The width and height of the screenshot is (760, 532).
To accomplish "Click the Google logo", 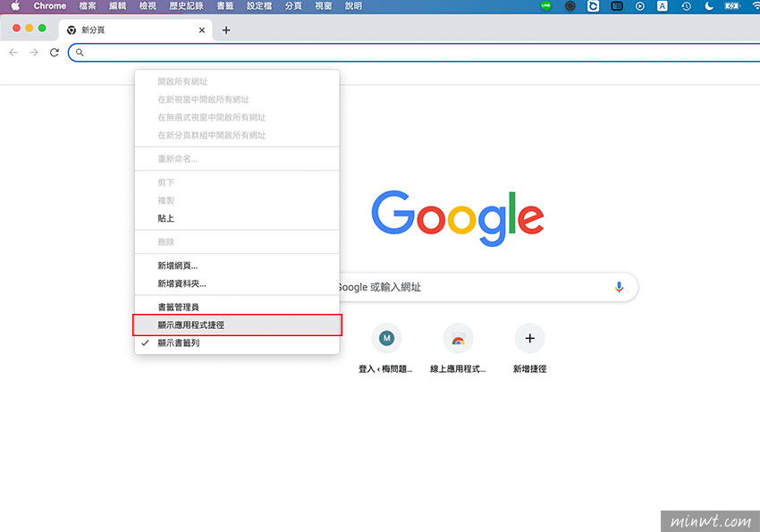I will tap(458, 217).
